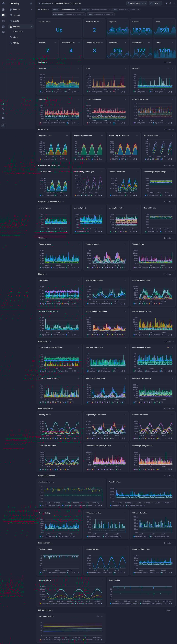Open Cardinality under Metrics
Image resolution: width=177 pixels, height=644 pixels.
pyautogui.click(x=18, y=31)
